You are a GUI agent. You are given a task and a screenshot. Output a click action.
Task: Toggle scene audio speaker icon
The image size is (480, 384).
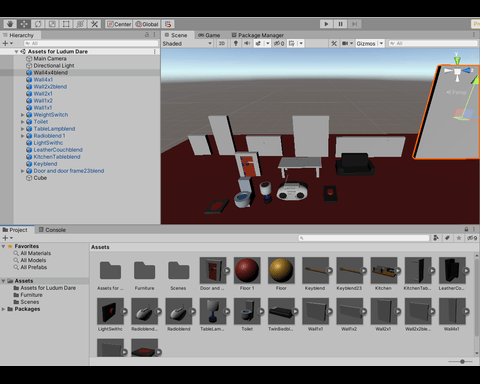tap(247, 43)
